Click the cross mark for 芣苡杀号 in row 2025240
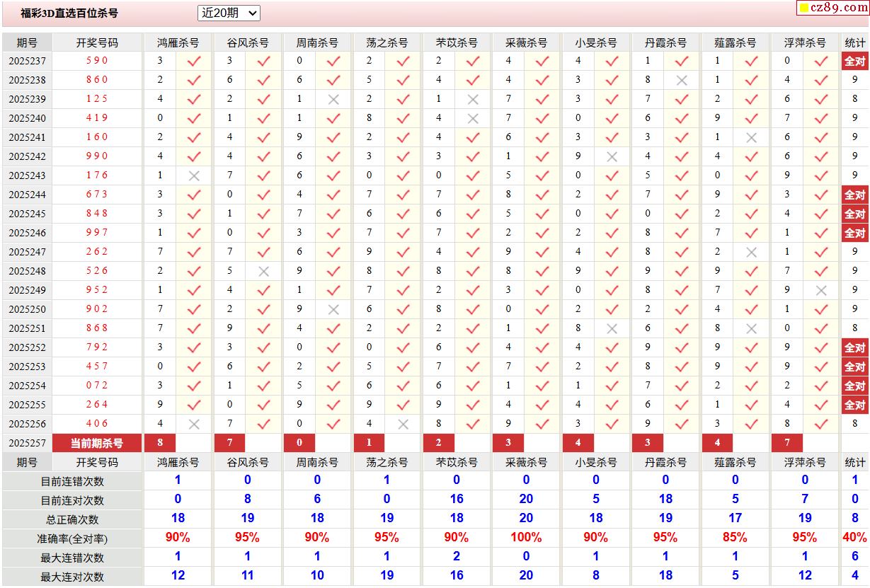 473,118
